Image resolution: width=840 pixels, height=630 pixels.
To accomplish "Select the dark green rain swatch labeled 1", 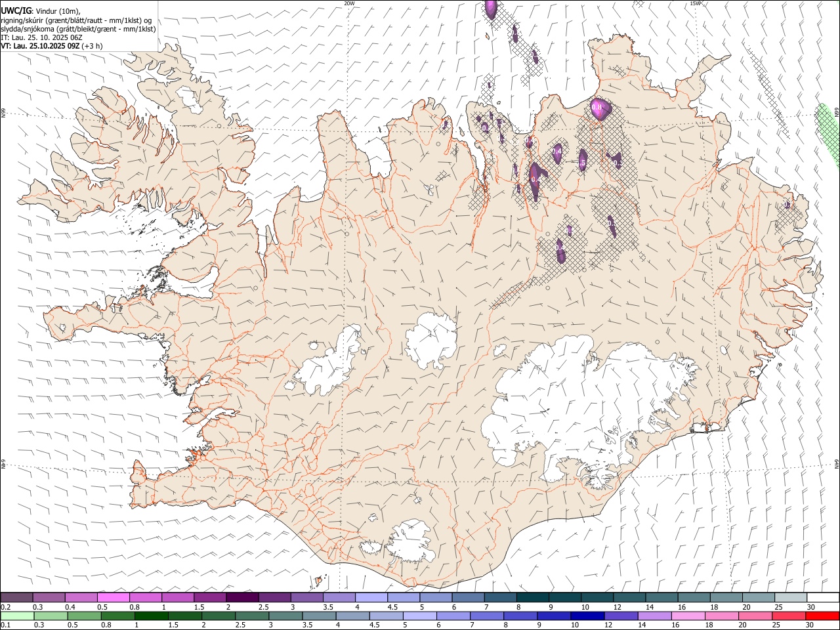I will coord(152,616).
